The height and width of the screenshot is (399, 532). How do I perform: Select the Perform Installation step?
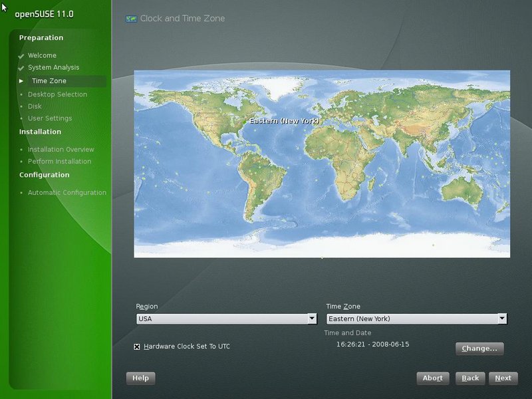point(59,161)
